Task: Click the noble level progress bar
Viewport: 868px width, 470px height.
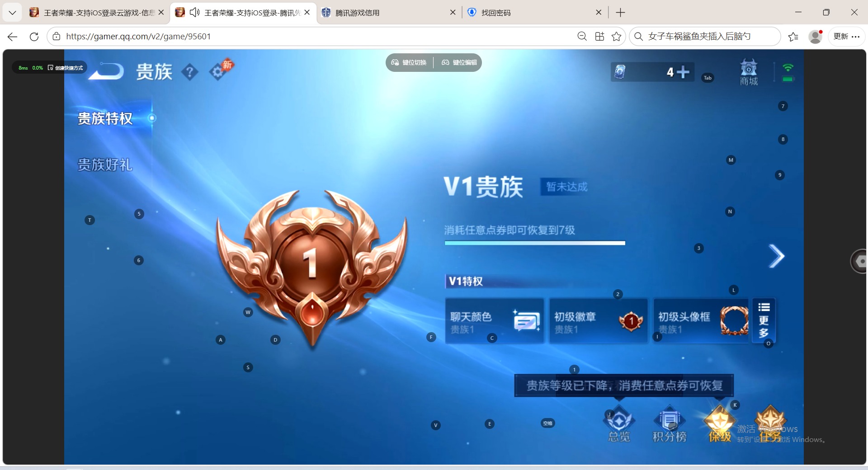Action: (x=535, y=243)
